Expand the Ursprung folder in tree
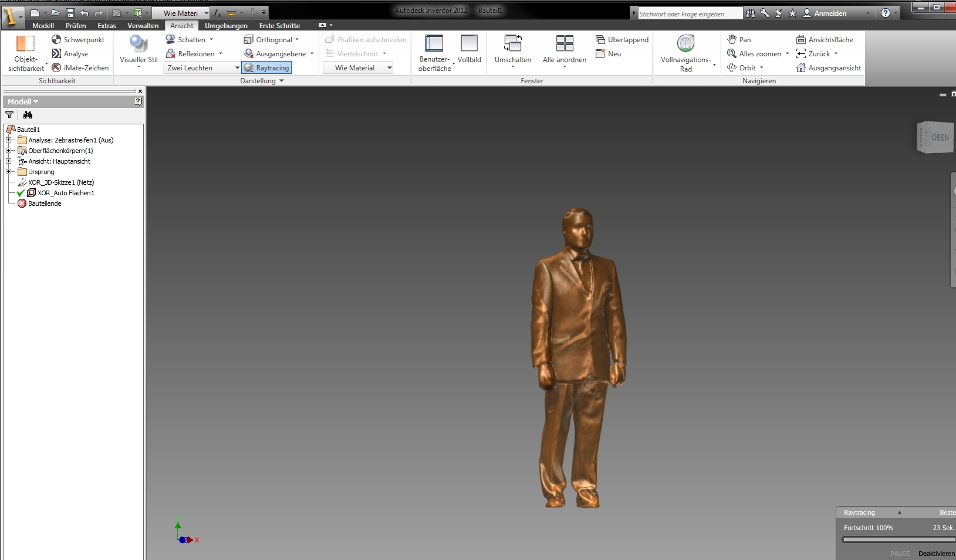 [9, 172]
